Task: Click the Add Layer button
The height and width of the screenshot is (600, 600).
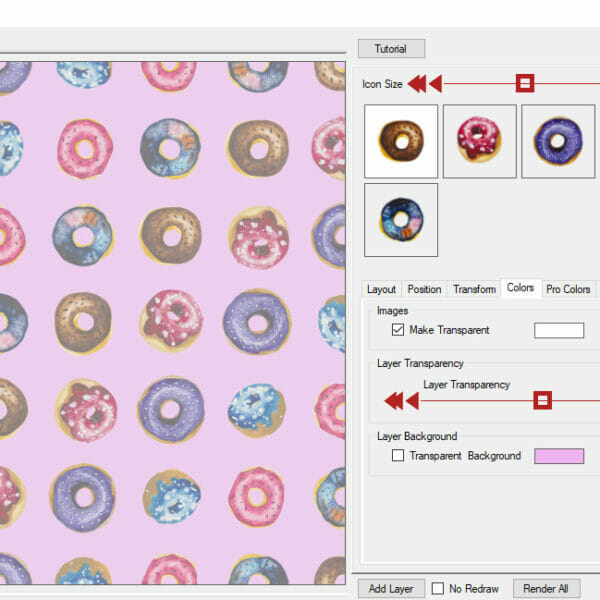Action: (391, 589)
